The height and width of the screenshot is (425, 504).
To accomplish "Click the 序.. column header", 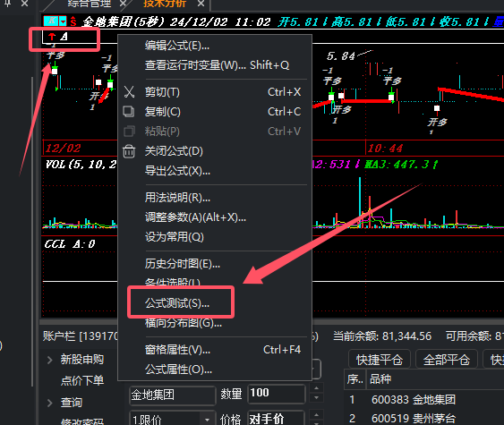I will coord(355,379).
